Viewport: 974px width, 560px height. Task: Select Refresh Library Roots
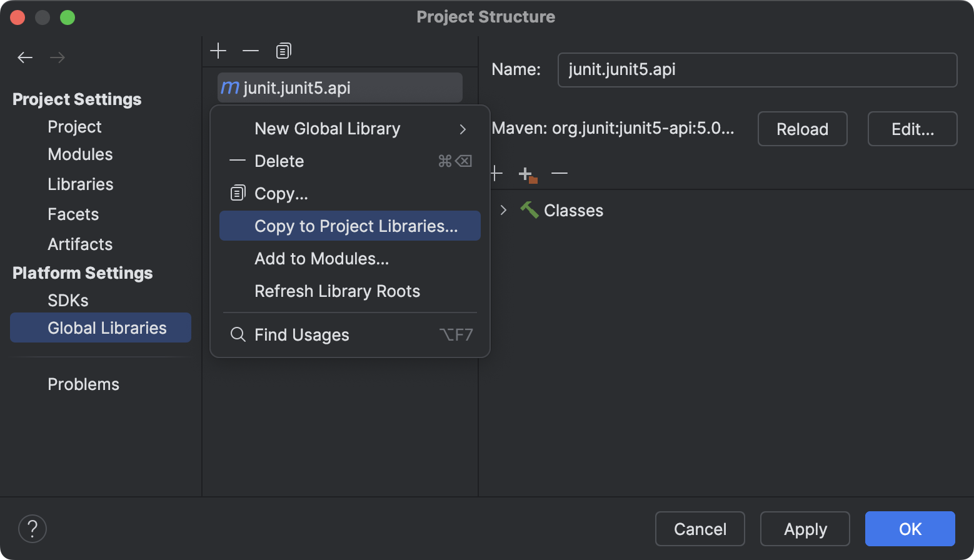[x=337, y=291]
